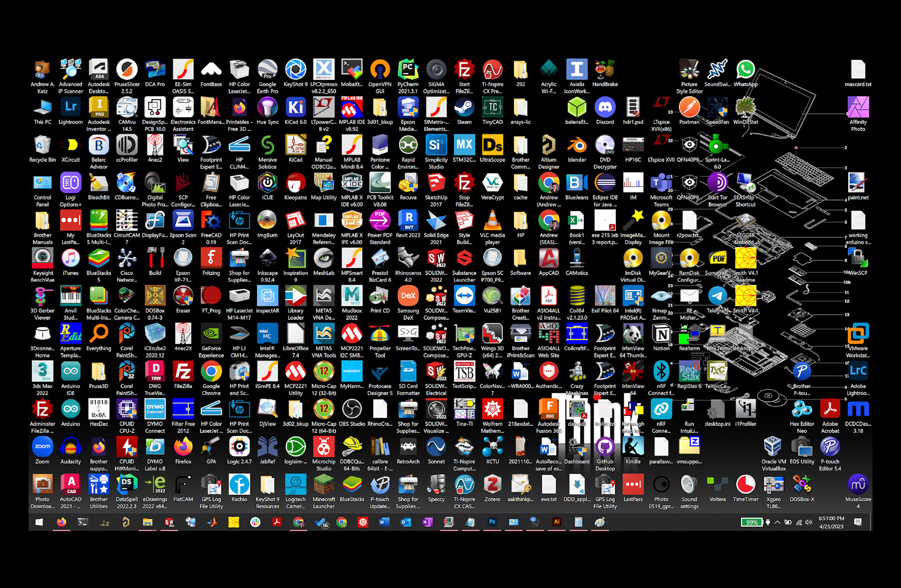Screen dimensions: 901x588
Task: Select the FreeCAD 0.19 icon
Action: pyautogui.click(x=211, y=227)
